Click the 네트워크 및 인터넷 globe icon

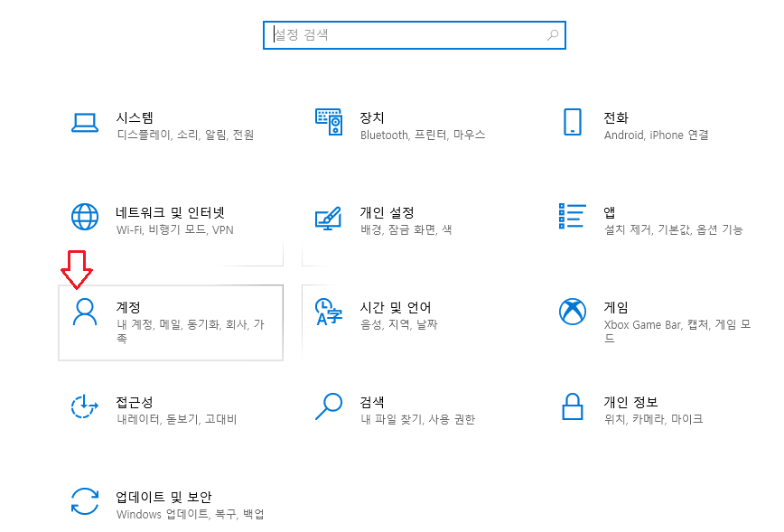click(84, 217)
